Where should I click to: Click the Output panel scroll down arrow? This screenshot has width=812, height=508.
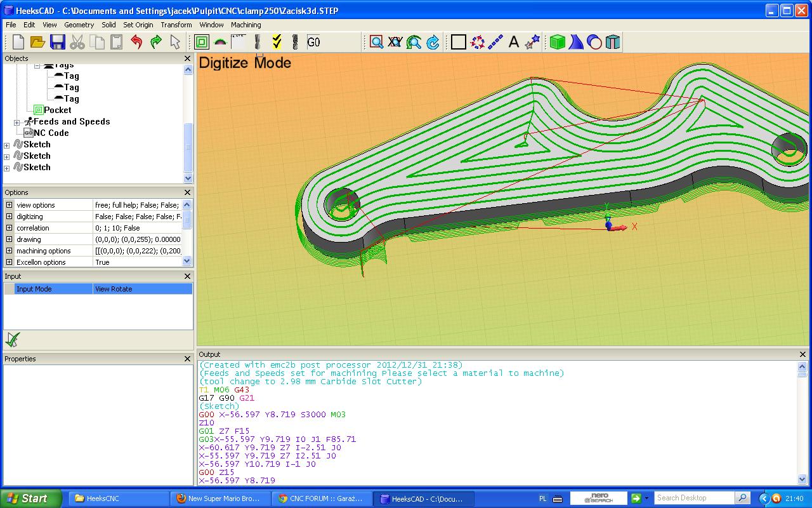click(802, 479)
